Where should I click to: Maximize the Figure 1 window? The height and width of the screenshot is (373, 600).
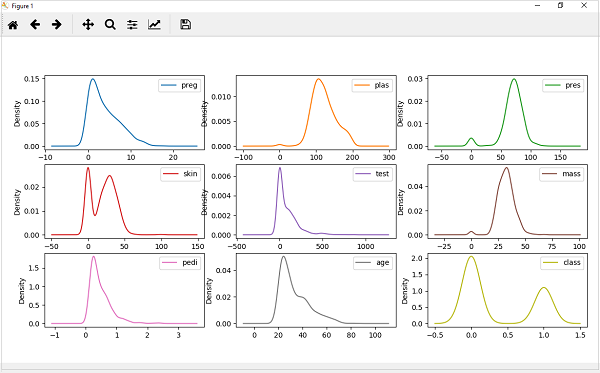point(561,5)
